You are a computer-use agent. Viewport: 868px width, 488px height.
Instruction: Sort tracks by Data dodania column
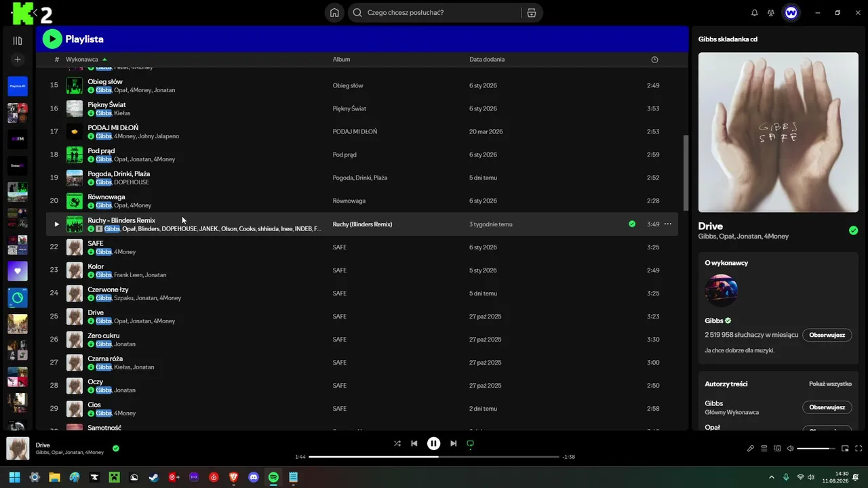pos(487,60)
